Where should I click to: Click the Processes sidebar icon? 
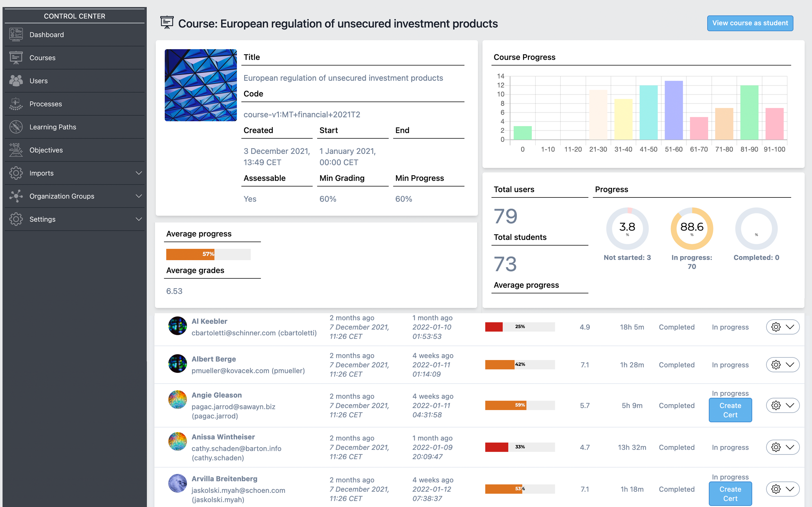16,104
